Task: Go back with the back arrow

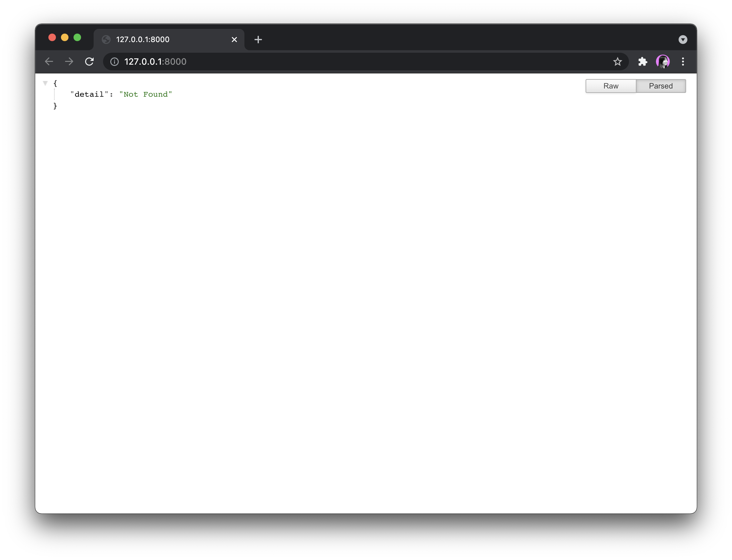Action: pyautogui.click(x=49, y=62)
